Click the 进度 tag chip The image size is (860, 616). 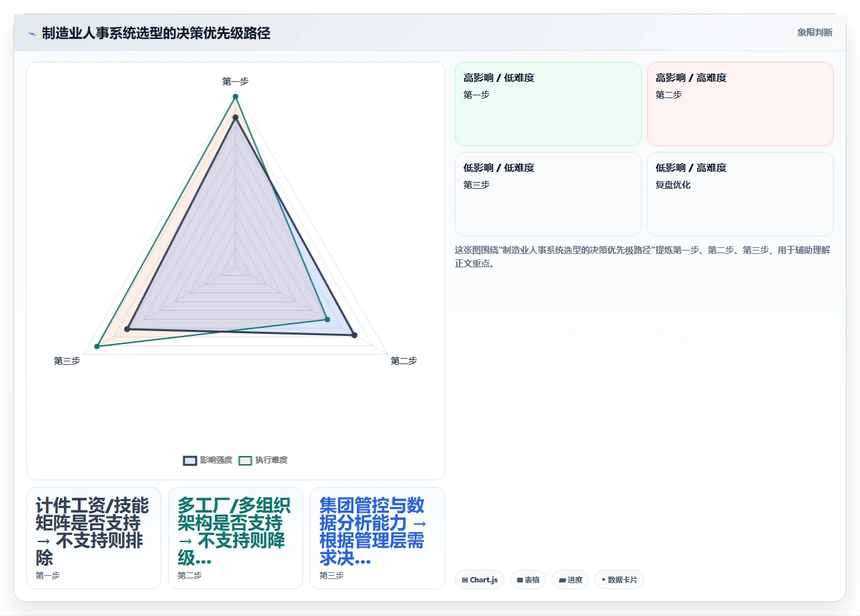(x=570, y=580)
